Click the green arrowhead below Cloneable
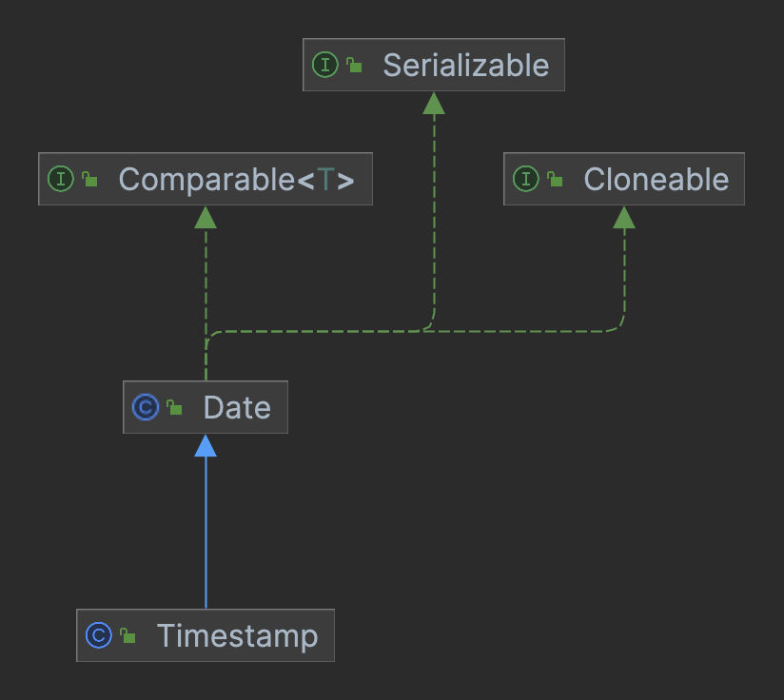Viewport: 784px width, 700px height. [624, 217]
